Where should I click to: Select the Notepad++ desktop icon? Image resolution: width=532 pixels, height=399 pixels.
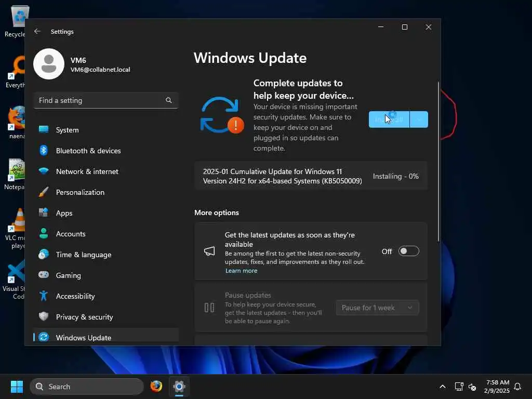15,175
